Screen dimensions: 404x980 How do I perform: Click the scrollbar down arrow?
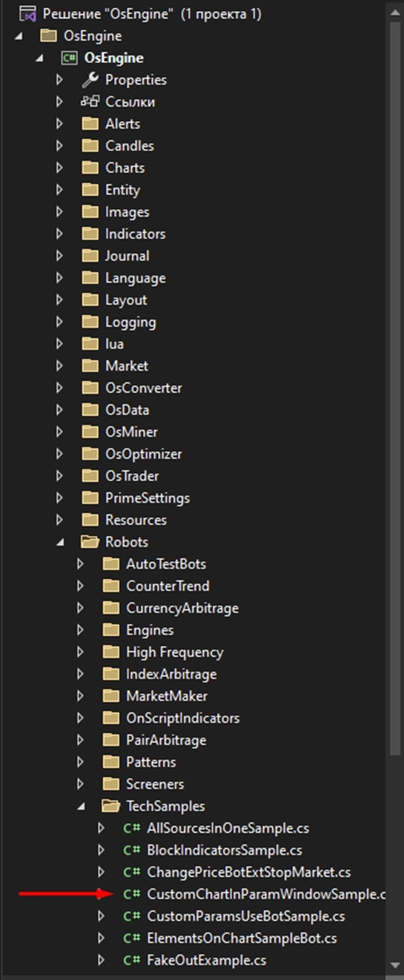coord(397,964)
